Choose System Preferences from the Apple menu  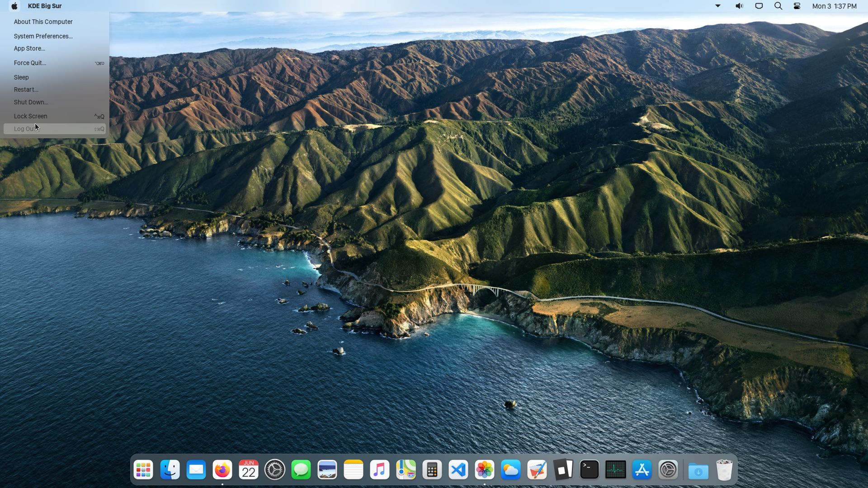click(43, 36)
